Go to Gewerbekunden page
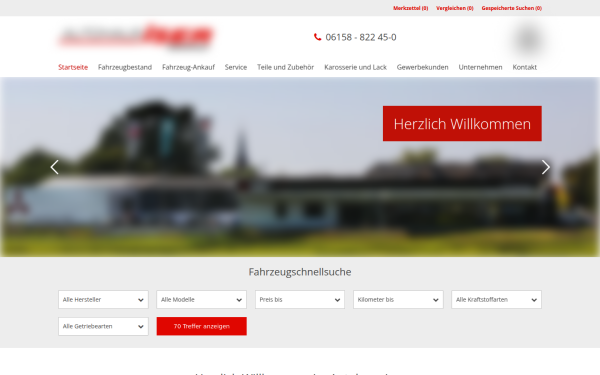This screenshot has width=600, height=375. click(422, 67)
